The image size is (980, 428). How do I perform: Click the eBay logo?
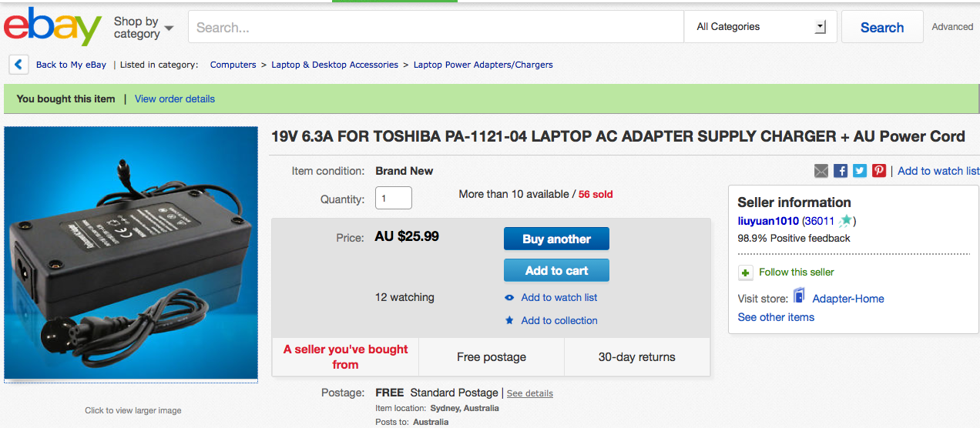(x=52, y=27)
